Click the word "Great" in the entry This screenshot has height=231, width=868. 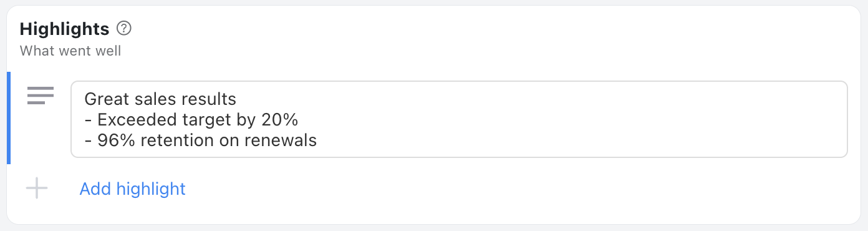[x=105, y=99]
